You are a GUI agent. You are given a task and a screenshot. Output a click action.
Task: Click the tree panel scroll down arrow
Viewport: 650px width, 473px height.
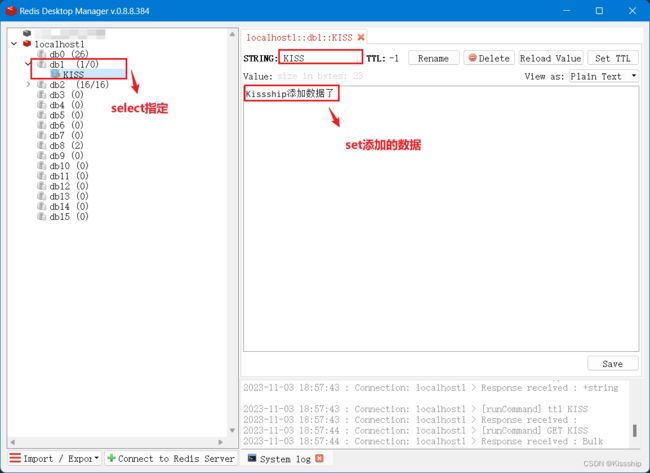[x=232, y=430]
